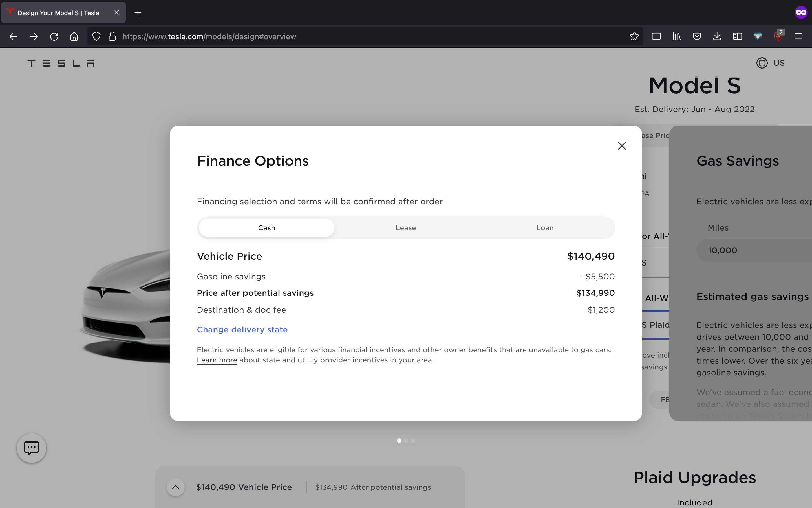Open the Firefox library icon
The height and width of the screenshot is (508, 812).
point(677,36)
